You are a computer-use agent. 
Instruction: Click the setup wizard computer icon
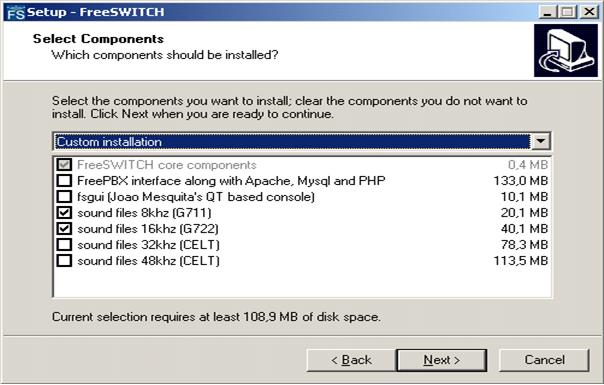(565, 50)
